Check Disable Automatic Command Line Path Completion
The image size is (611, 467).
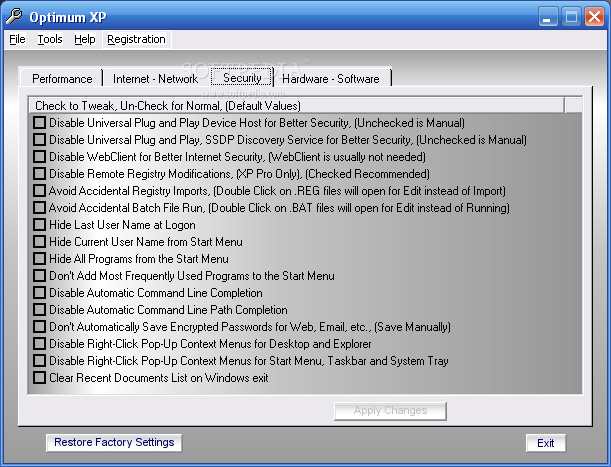pyautogui.click(x=39, y=310)
